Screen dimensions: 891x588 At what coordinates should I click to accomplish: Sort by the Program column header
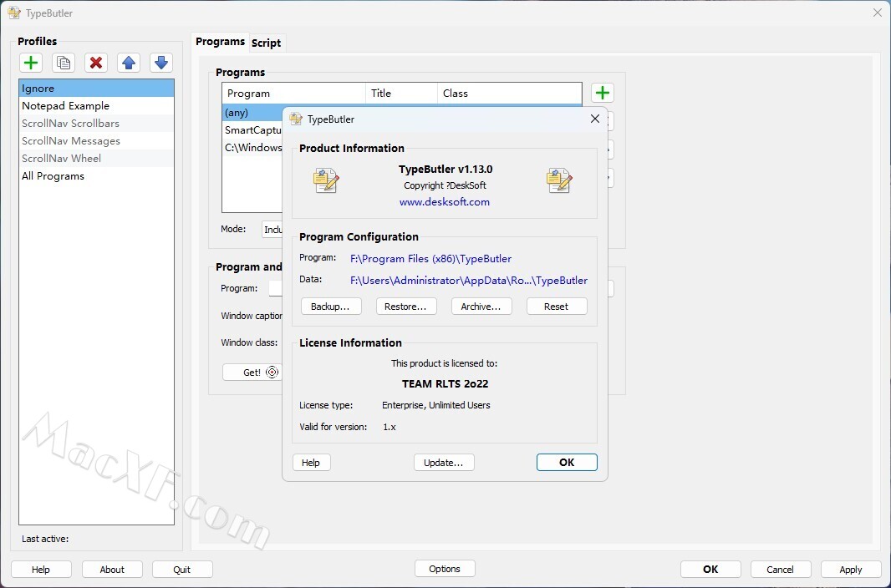293,93
